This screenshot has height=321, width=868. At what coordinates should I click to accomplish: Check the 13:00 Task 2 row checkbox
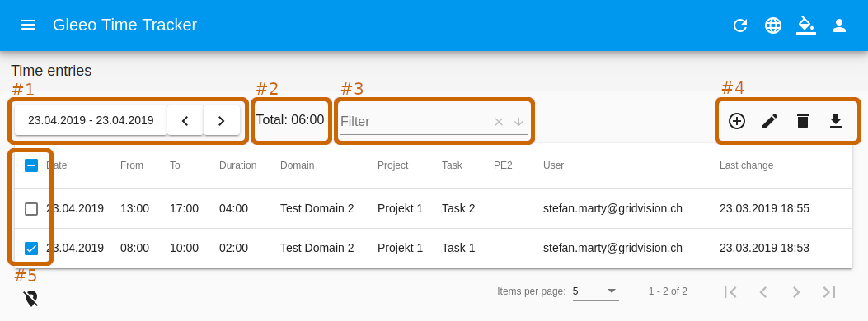point(31,209)
